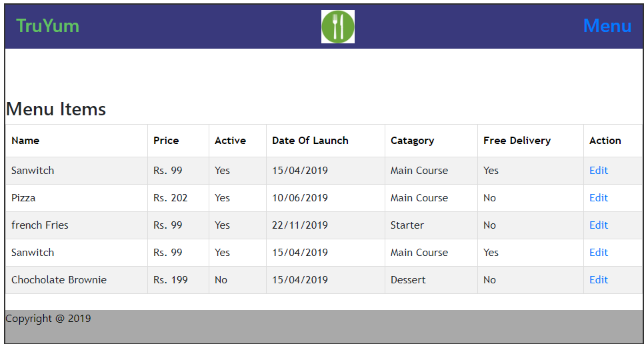Image resolution: width=644 pixels, height=344 pixels.
Task: Click the fork and knife logo icon
Action: click(x=337, y=27)
